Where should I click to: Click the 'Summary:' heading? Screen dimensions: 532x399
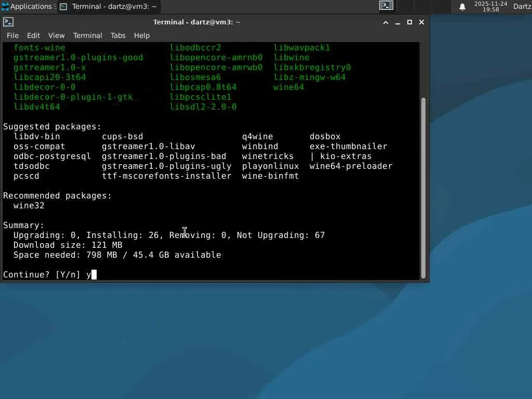[x=24, y=225]
